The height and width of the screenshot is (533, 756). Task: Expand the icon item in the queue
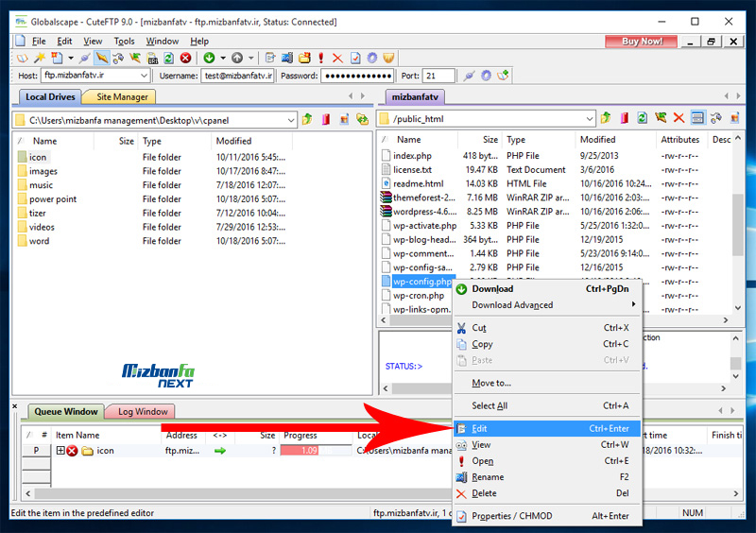click(x=60, y=451)
